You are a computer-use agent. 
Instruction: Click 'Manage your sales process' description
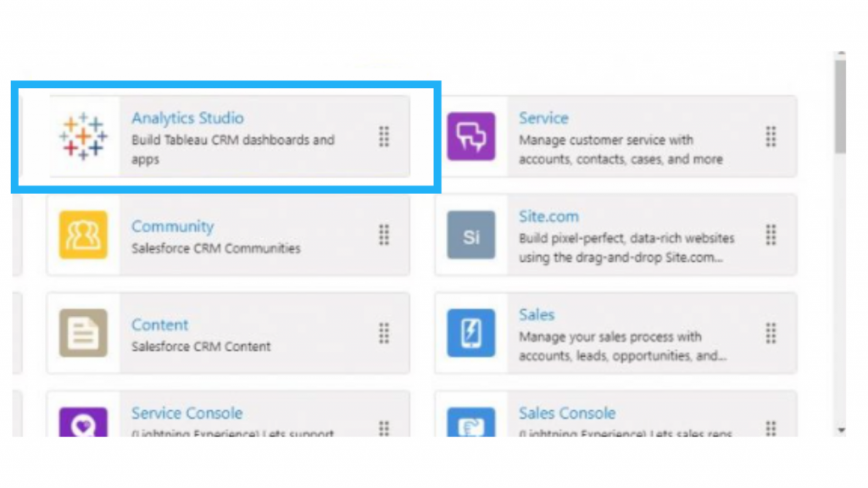(x=622, y=347)
